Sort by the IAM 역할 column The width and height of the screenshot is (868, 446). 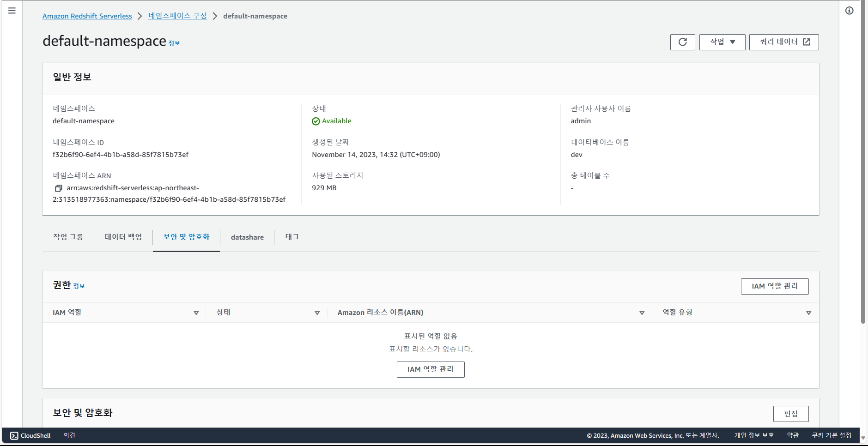[196, 313]
